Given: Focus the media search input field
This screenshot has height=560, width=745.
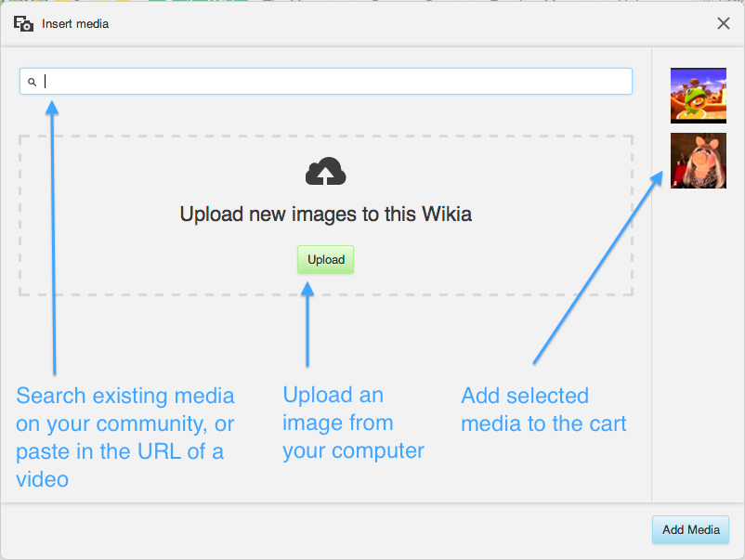Looking at the screenshot, I should pyautogui.click(x=326, y=81).
